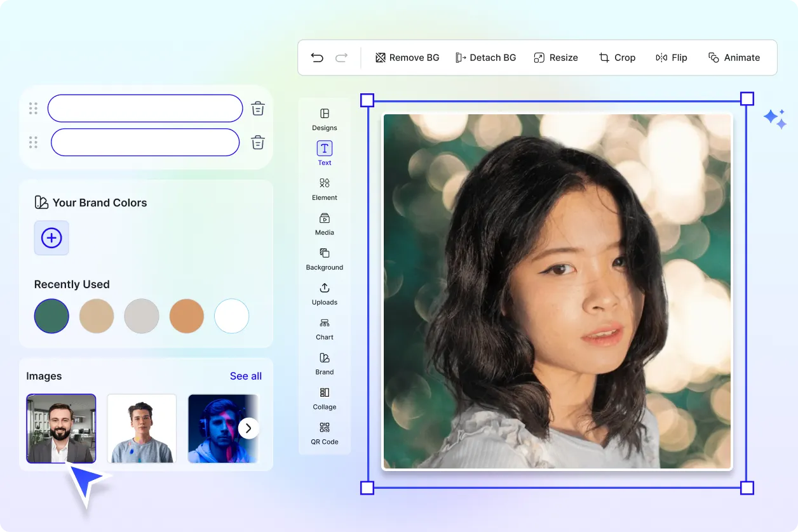Image resolution: width=798 pixels, height=532 pixels.
Task: Open the Chart panel
Action: pyautogui.click(x=324, y=328)
